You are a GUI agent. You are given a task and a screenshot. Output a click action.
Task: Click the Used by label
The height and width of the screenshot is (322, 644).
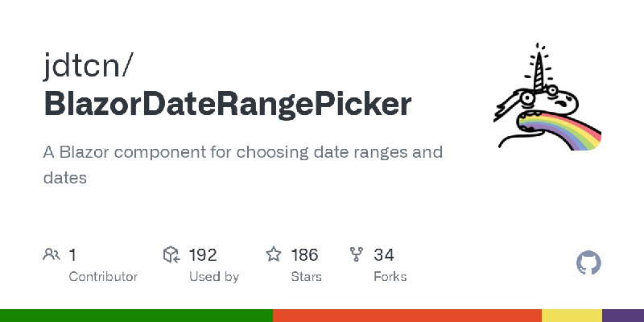coord(214,277)
